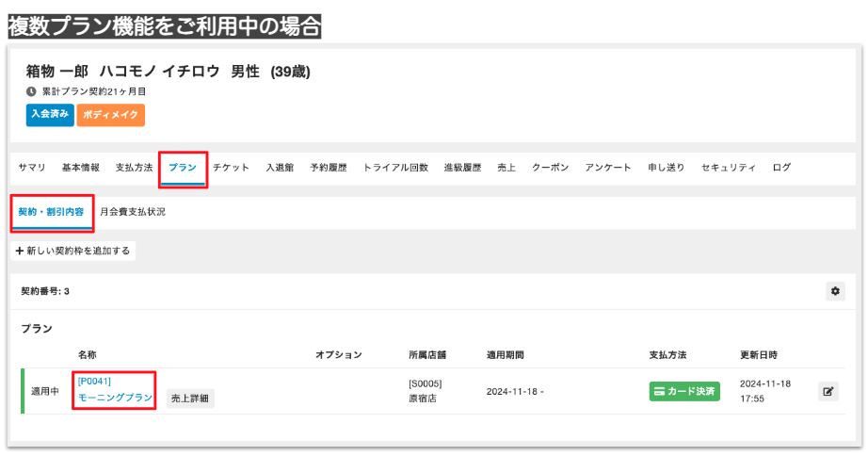Click the ボディメイク orange tag
This screenshot has height=456, width=868.
[111, 114]
